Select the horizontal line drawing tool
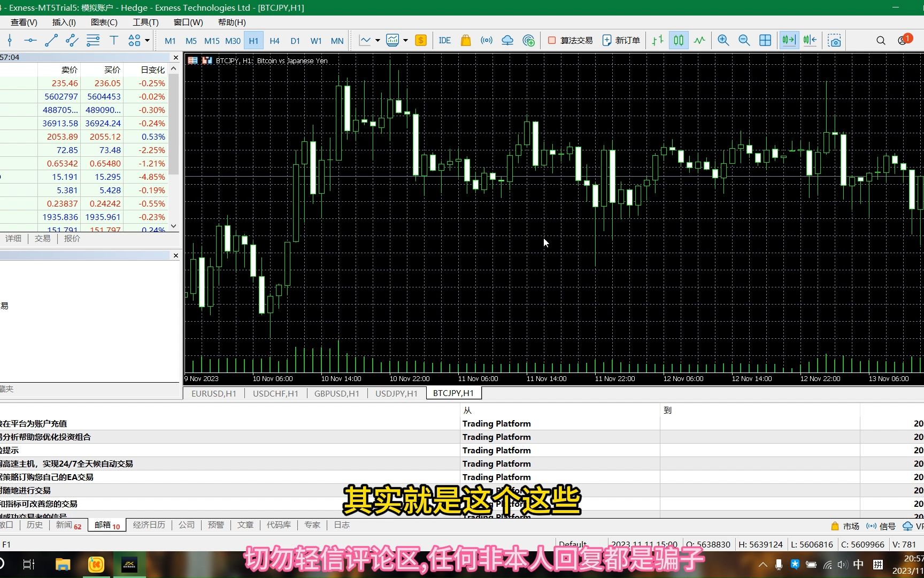The image size is (924, 578). pos(30,40)
